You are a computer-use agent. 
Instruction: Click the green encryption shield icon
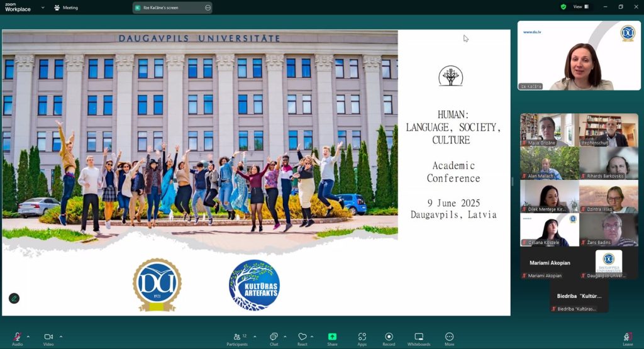[563, 6]
